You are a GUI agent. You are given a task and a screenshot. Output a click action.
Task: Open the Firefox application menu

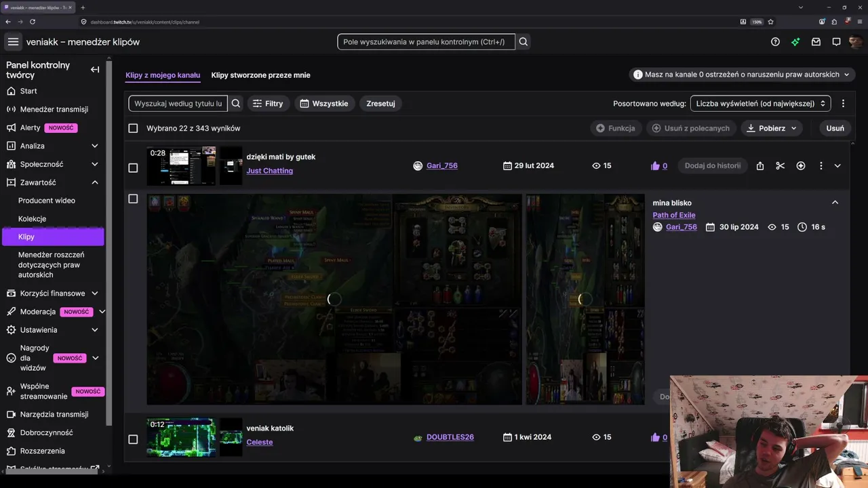pos(859,22)
